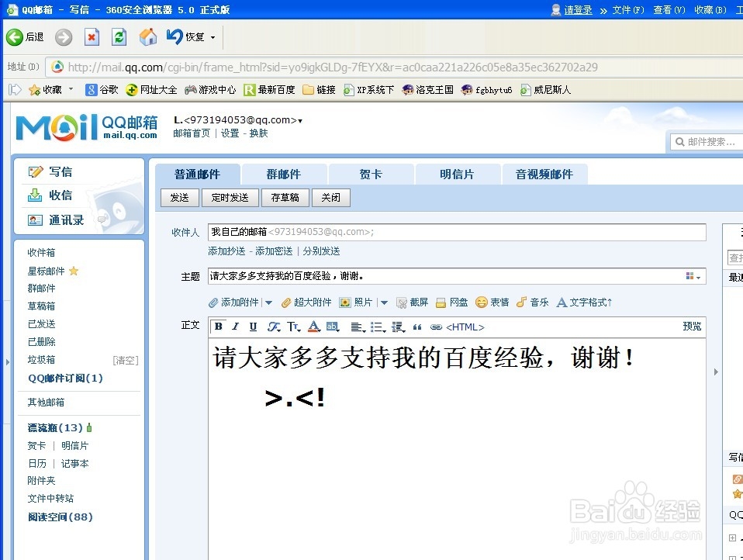Open the 明信片 tab

pos(458,174)
